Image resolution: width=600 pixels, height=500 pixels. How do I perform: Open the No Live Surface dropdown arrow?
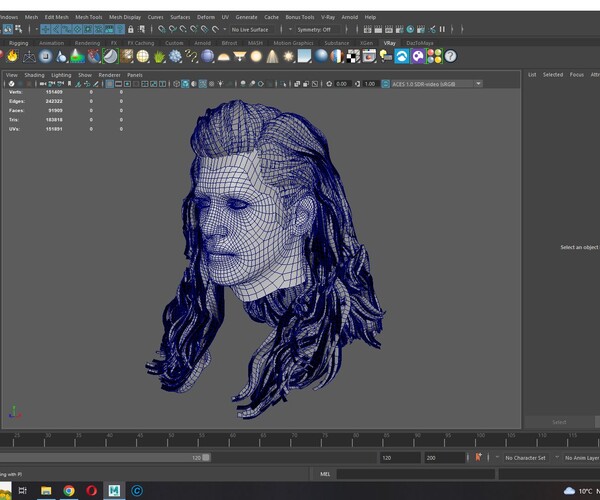(x=225, y=29)
